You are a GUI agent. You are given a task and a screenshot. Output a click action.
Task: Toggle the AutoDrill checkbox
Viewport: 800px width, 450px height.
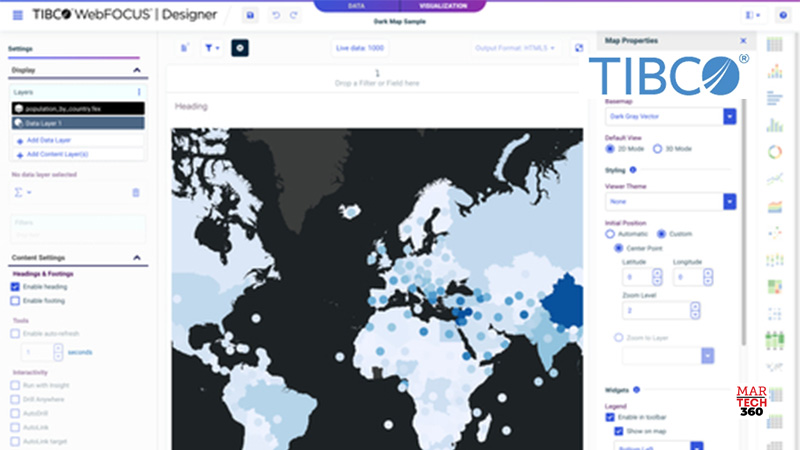coord(15,413)
